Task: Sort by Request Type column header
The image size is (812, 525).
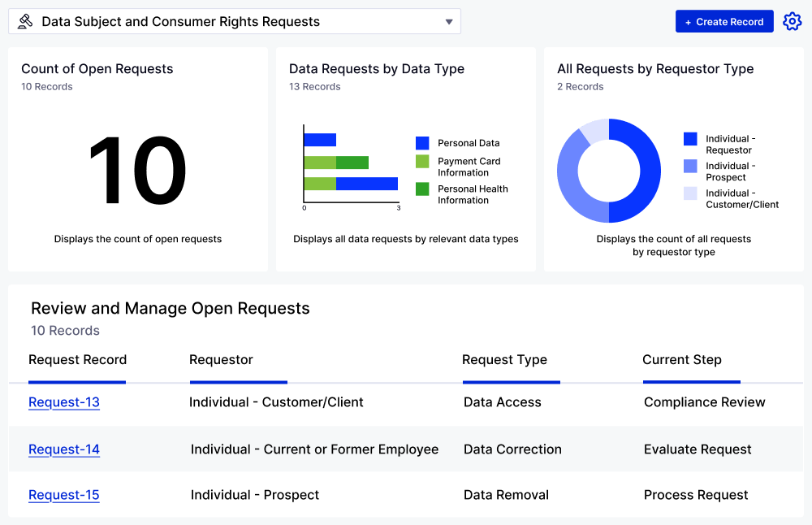Action: pos(504,360)
